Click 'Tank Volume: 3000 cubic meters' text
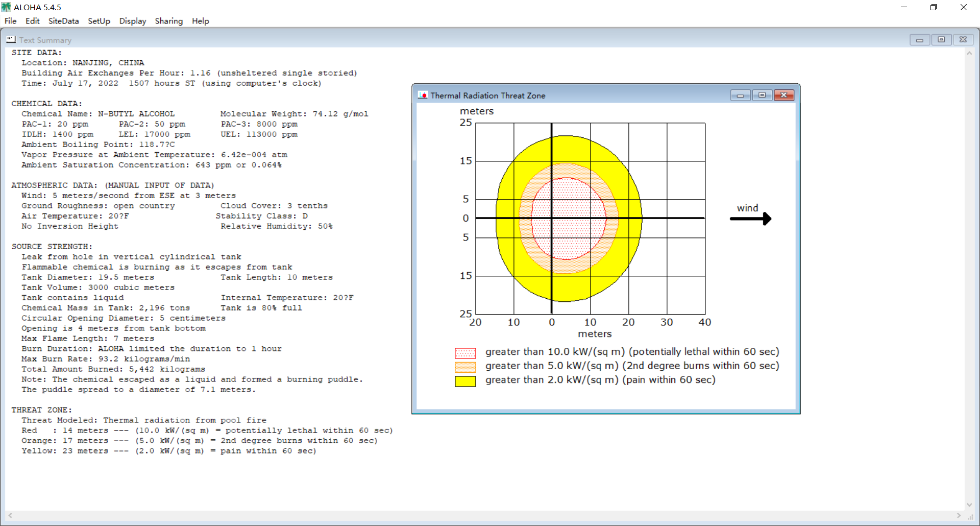The height and width of the screenshot is (526, 980). pyautogui.click(x=98, y=288)
